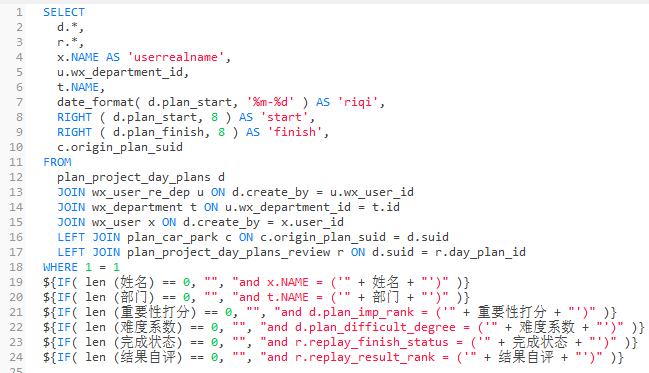Click line number 13 in the gutter
The width and height of the screenshot is (649, 373).
tap(16, 192)
